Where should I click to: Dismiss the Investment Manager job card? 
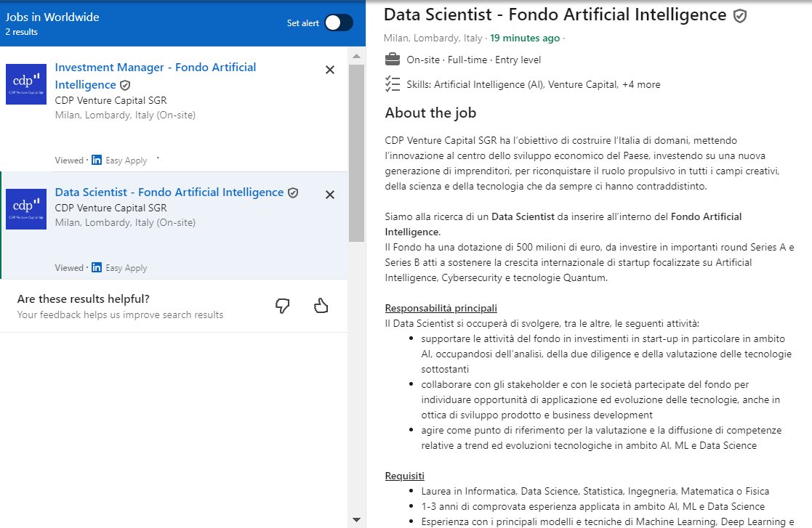point(330,70)
